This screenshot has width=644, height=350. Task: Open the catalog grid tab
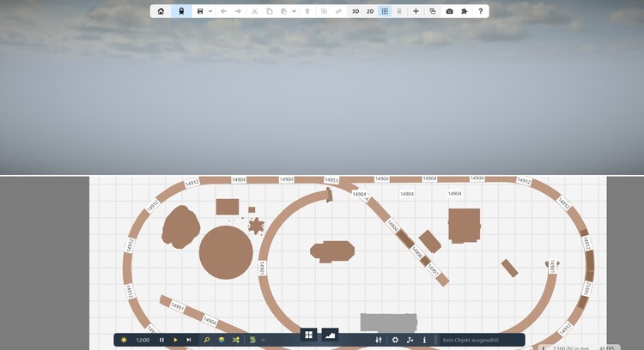tap(309, 335)
